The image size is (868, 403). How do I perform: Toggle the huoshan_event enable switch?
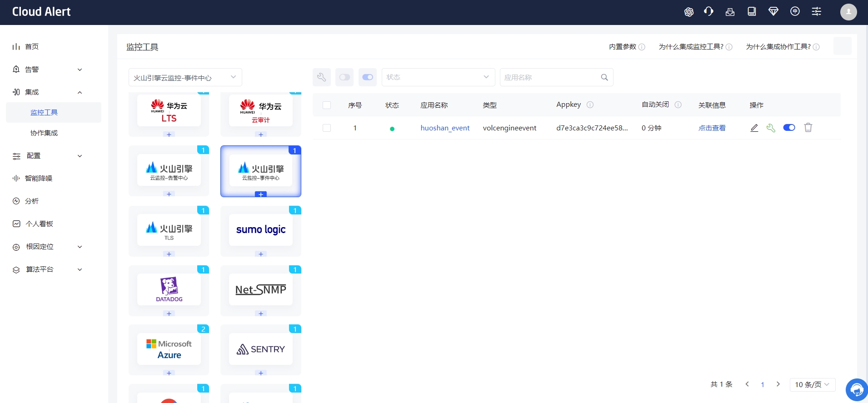point(789,128)
